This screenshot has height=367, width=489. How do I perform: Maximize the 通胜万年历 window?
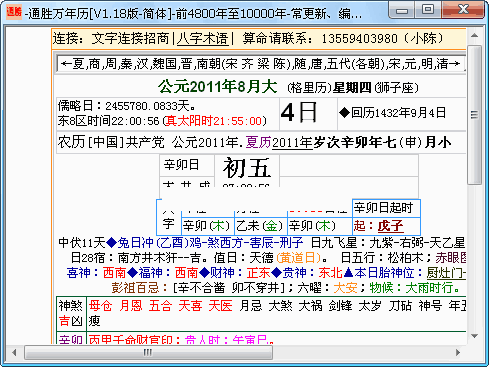tap(428, 10)
